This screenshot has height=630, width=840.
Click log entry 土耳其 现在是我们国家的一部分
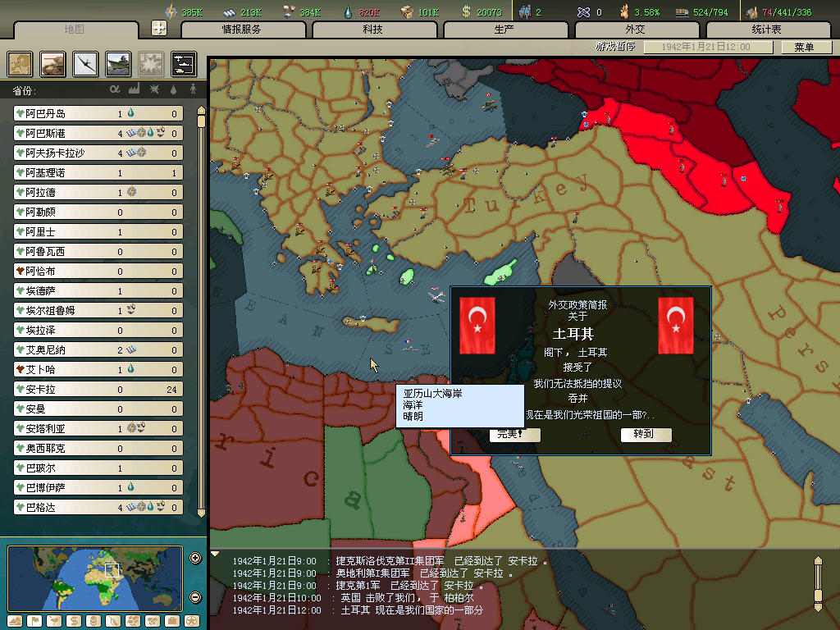tap(358, 610)
